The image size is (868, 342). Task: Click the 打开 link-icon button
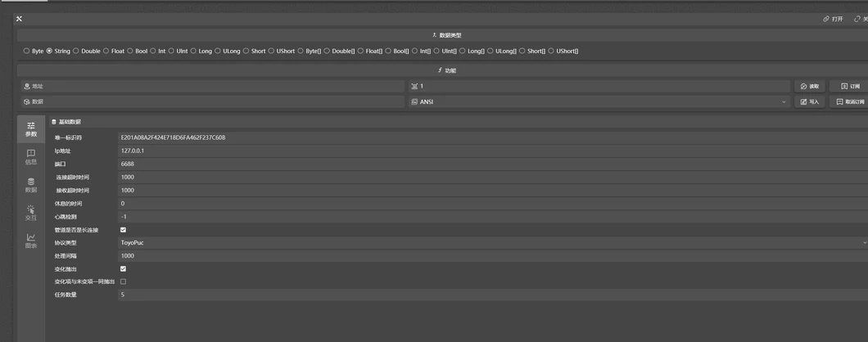coord(833,19)
